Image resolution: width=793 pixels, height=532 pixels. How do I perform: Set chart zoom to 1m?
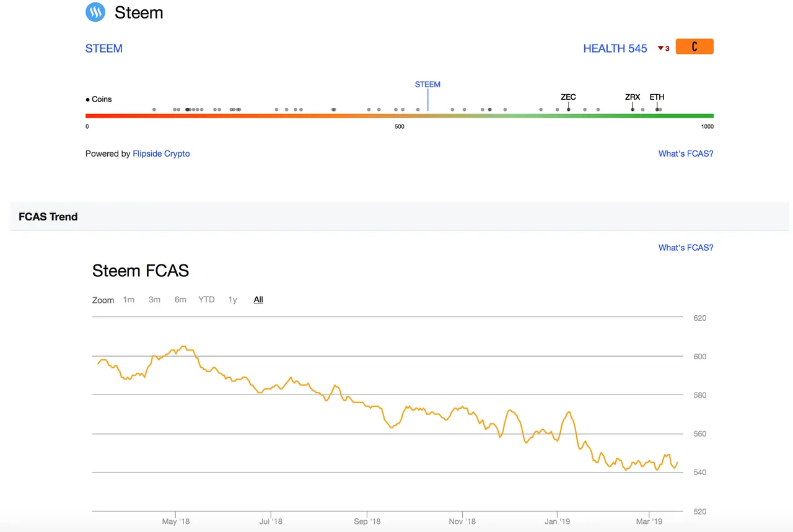coord(128,300)
